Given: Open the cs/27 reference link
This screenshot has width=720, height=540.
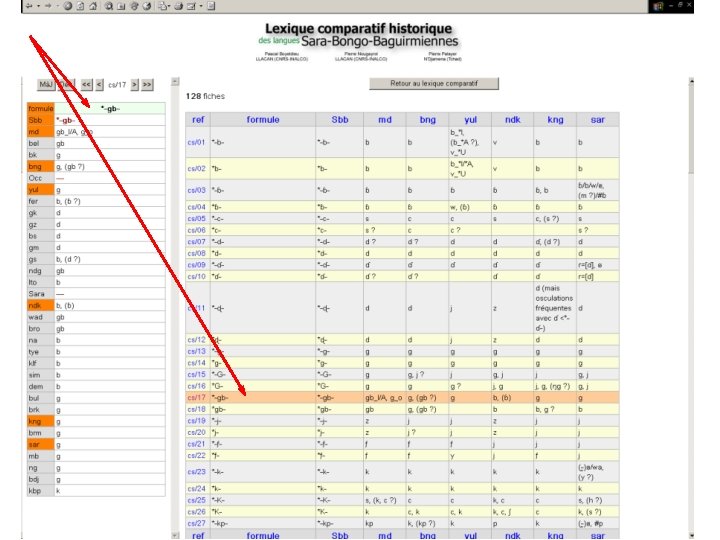Looking at the screenshot, I should click(196, 523).
